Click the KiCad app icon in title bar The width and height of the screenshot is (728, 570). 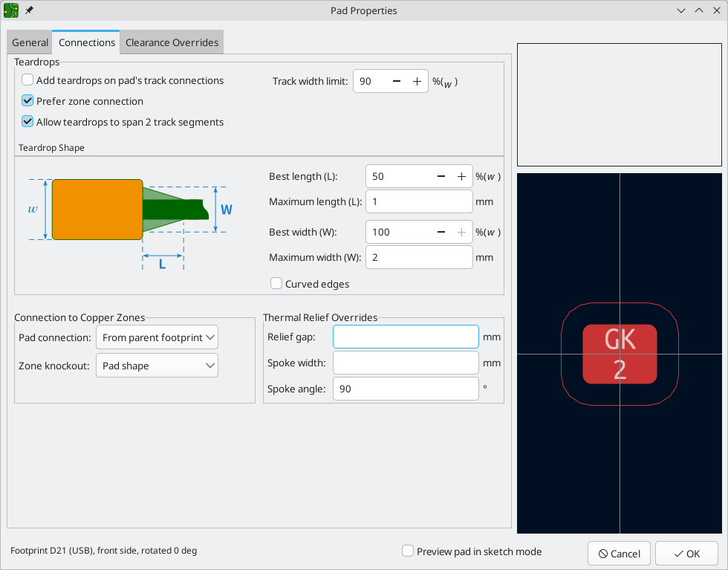[11, 10]
